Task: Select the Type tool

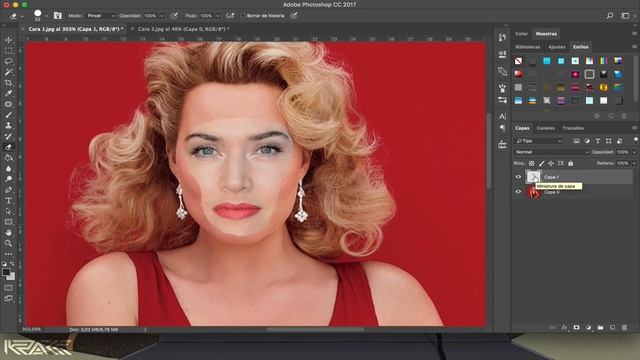Action: pos(8,201)
